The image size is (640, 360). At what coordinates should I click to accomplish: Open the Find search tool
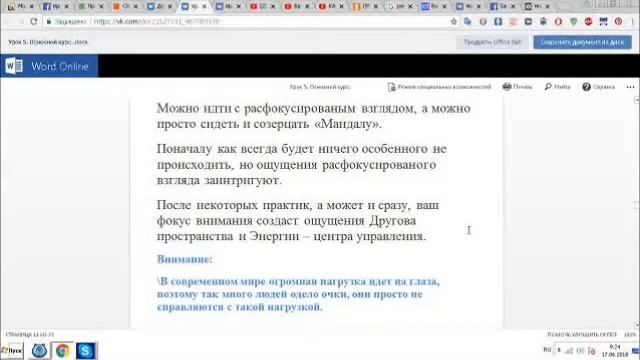tap(557, 87)
